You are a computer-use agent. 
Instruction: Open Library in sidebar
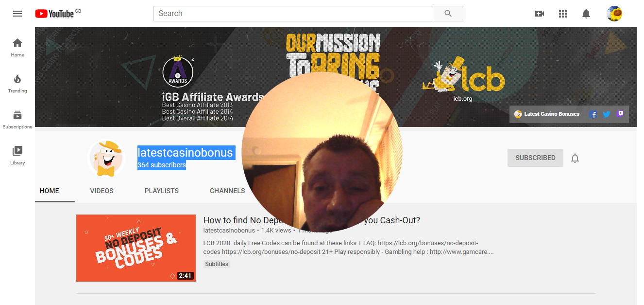coord(17,155)
